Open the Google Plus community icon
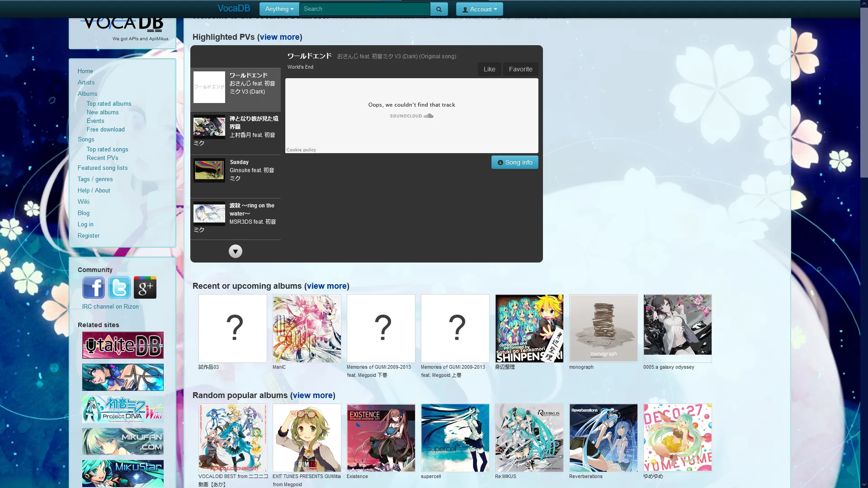The image size is (868, 488). 145,287
